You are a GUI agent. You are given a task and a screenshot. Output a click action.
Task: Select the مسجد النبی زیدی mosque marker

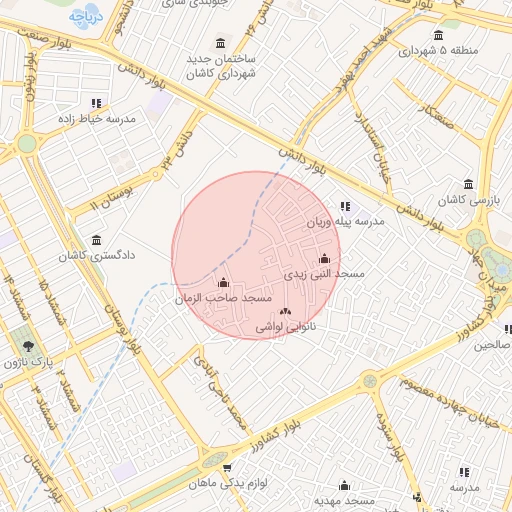click(x=324, y=259)
